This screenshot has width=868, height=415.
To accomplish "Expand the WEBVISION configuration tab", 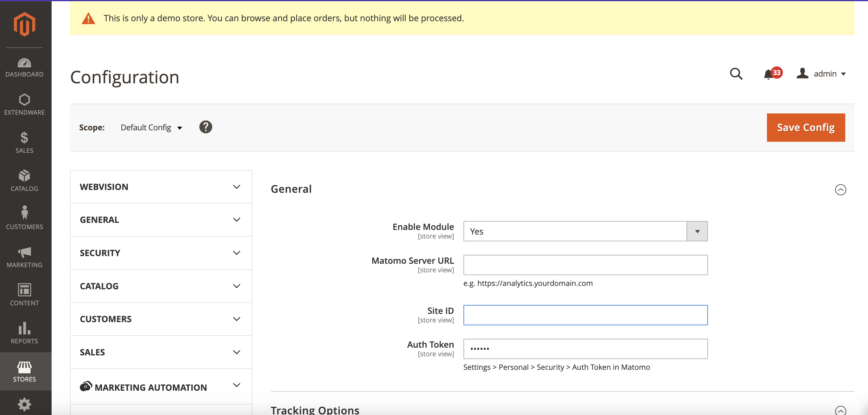I will [x=161, y=187].
